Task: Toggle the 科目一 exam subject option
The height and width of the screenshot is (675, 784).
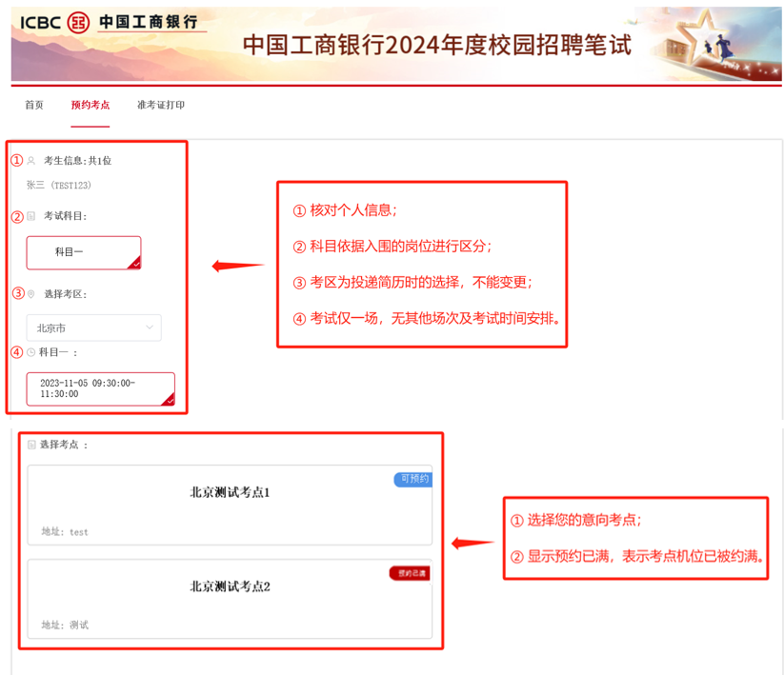Action: point(84,253)
